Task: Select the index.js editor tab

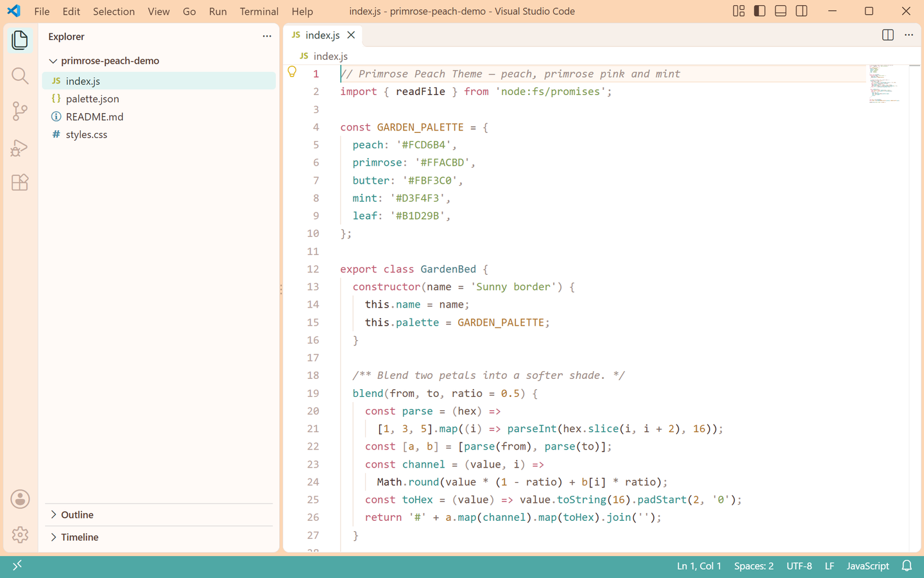Action: click(x=323, y=35)
